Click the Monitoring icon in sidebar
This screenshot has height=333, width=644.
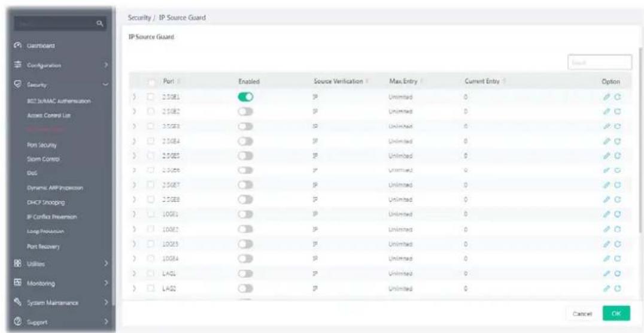pyautogui.click(x=19, y=283)
